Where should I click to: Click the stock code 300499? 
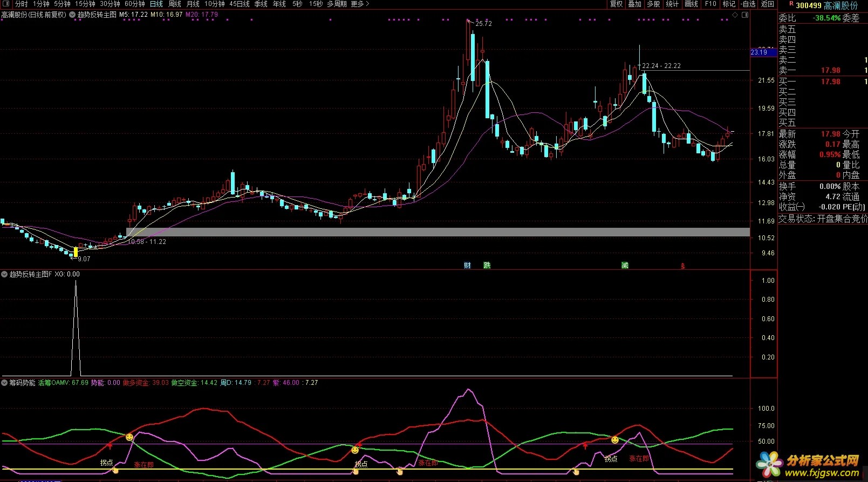[809, 5]
